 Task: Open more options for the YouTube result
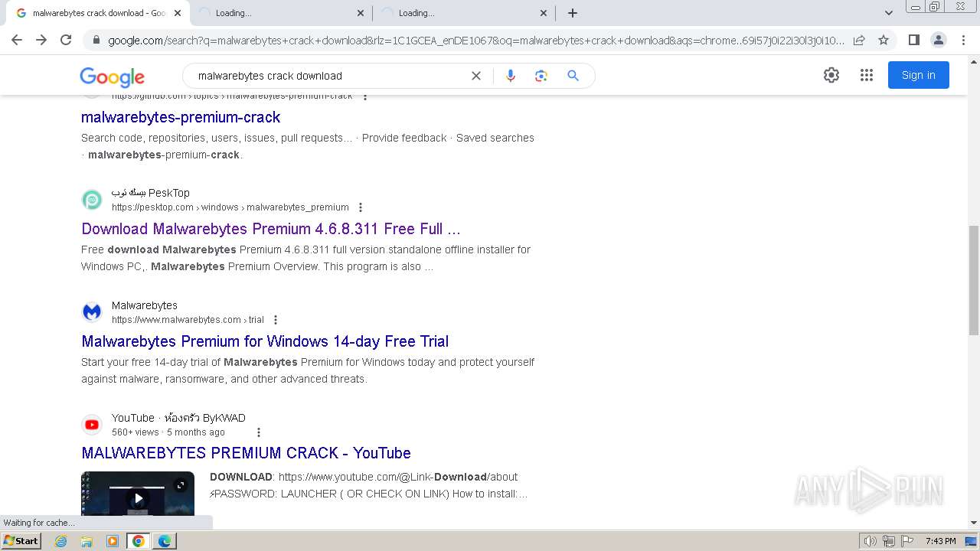(x=259, y=432)
